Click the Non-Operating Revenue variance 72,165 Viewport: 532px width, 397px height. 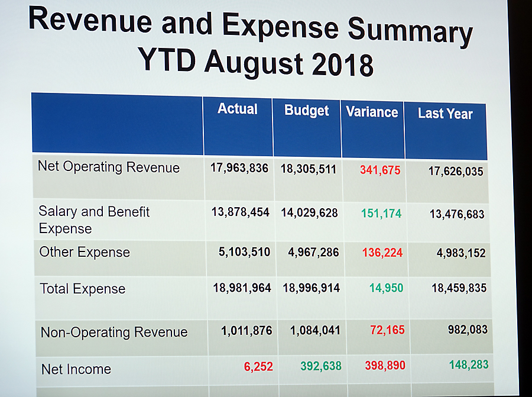387,330
